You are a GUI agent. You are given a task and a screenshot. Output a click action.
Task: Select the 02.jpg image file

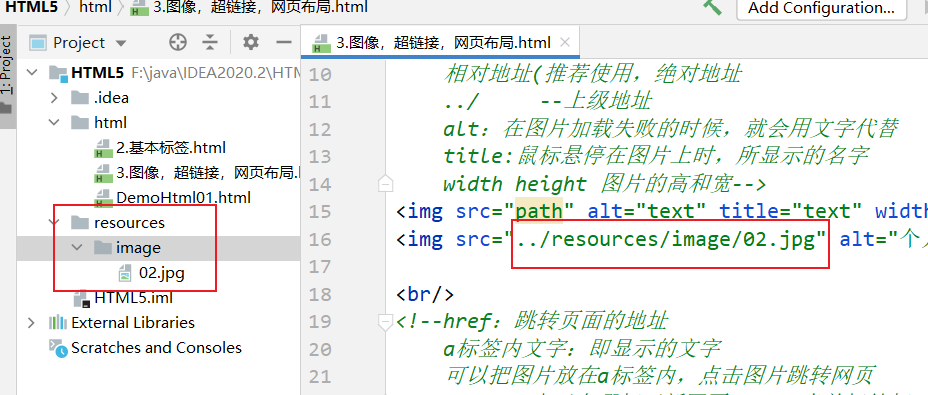coord(162,273)
